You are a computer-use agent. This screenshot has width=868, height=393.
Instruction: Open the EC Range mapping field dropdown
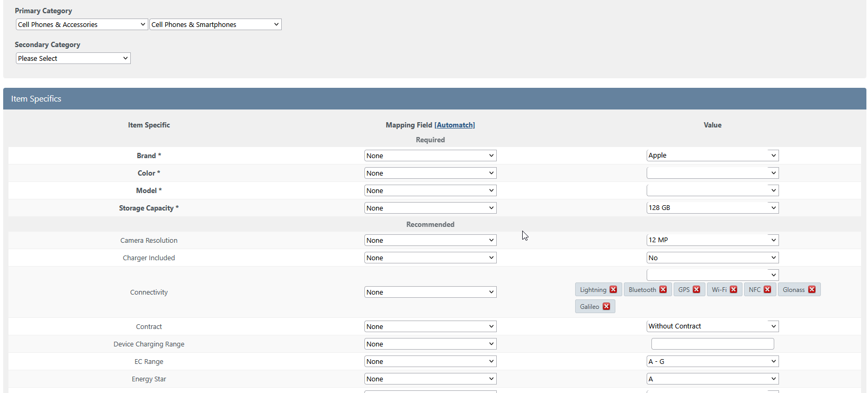pos(430,361)
